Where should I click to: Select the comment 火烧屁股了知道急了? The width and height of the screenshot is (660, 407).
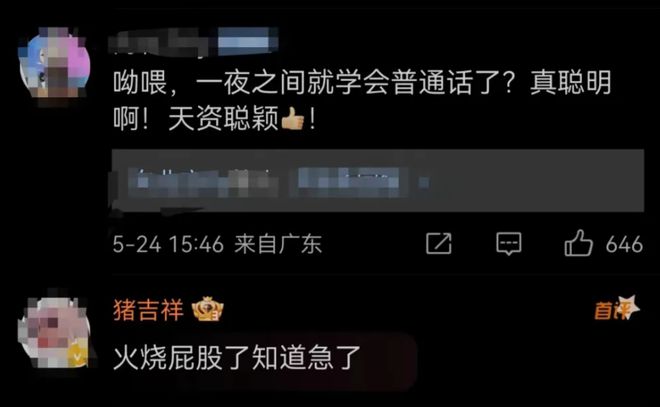point(237,358)
